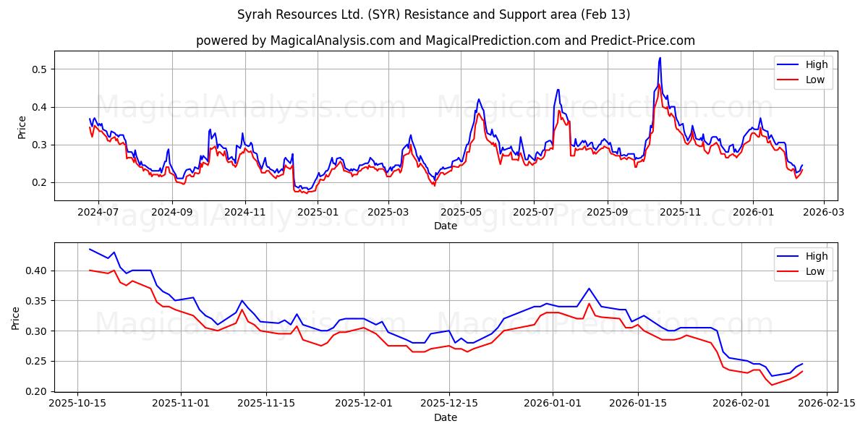
Task: Click the '2024-09' x-axis tick label
Action: 172,213
